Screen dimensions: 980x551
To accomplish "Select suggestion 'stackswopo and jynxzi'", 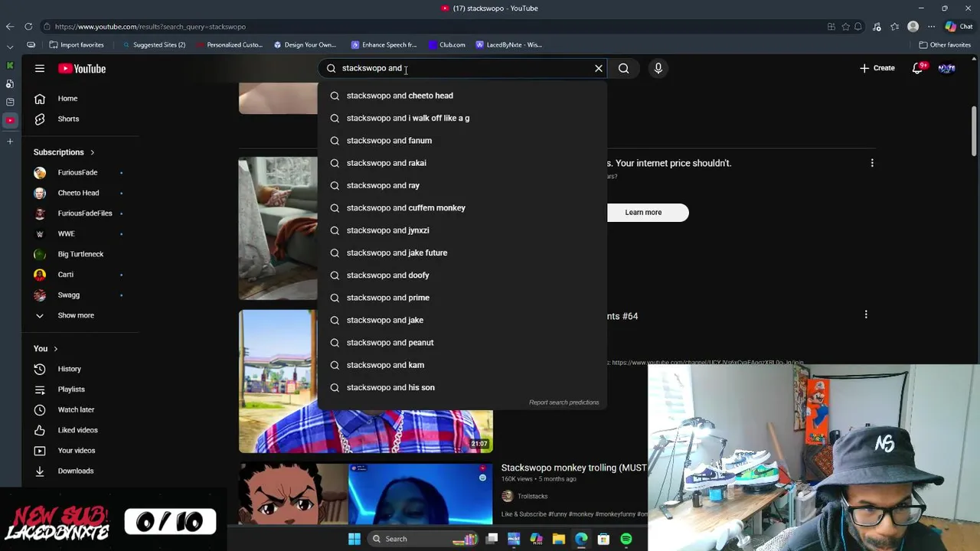I will click(462, 230).
